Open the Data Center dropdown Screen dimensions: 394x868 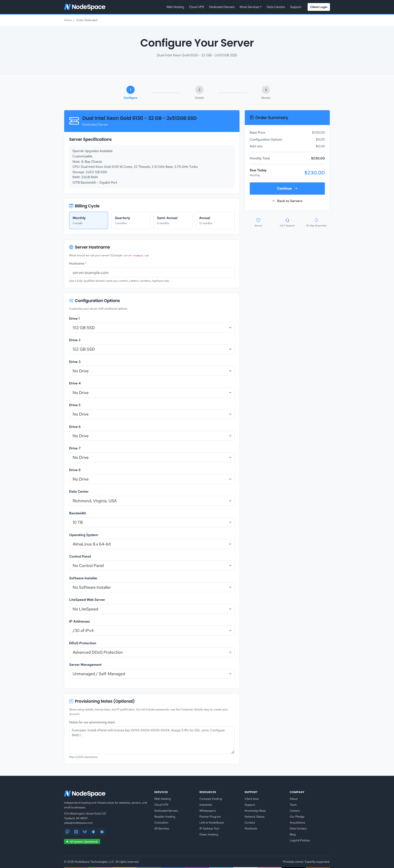click(152, 501)
